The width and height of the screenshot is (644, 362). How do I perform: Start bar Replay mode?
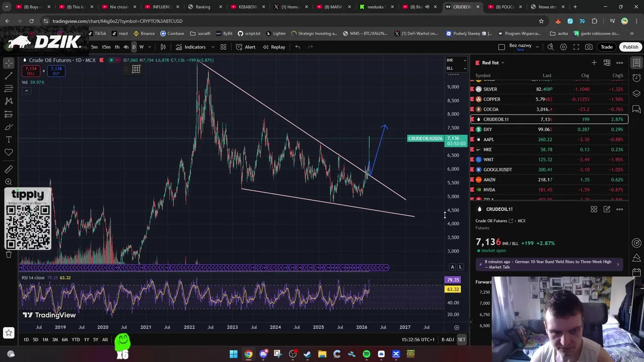pos(273,47)
